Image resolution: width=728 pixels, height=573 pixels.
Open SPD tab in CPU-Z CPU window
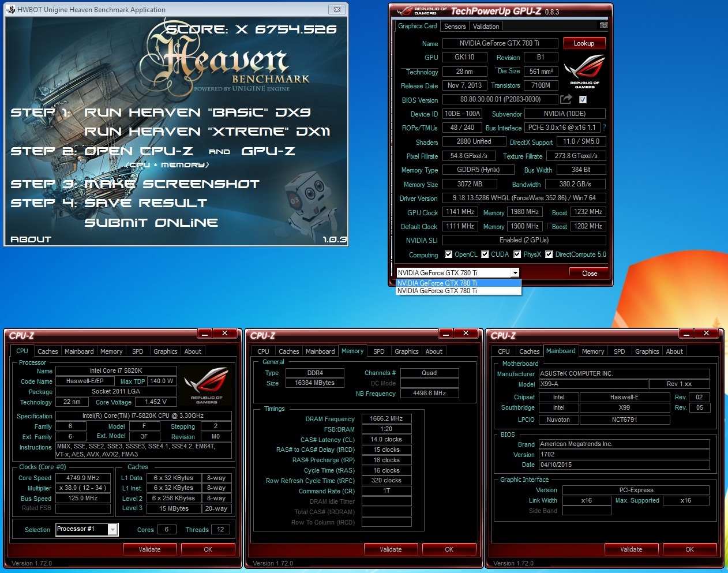(x=138, y=351)
